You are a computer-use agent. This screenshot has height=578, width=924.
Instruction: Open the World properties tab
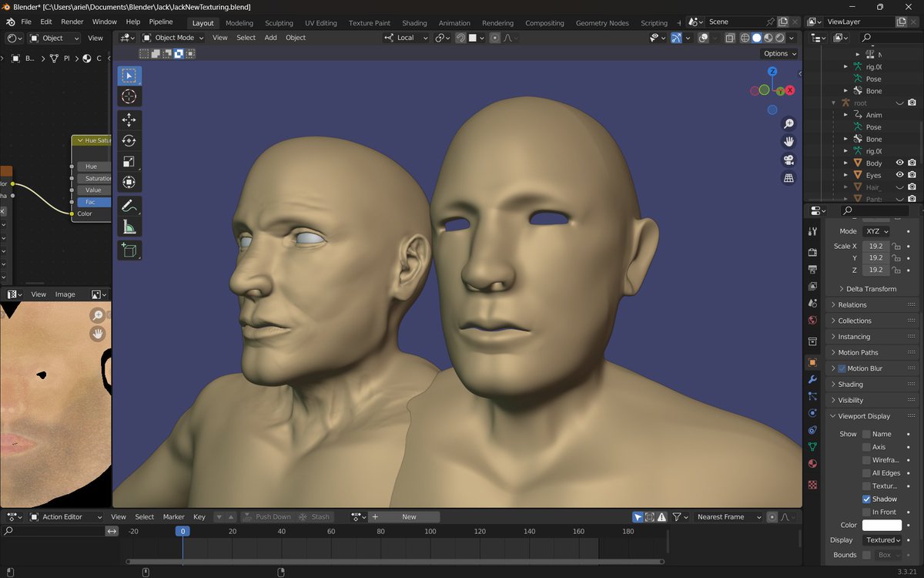(812, 321)
